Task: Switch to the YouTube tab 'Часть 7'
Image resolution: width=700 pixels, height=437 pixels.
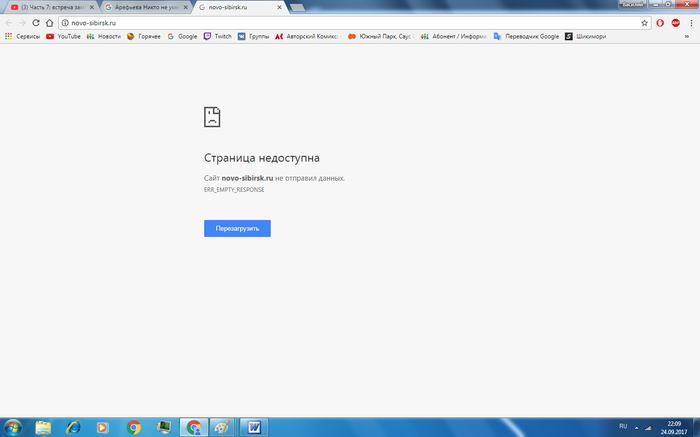Action: 50,7
